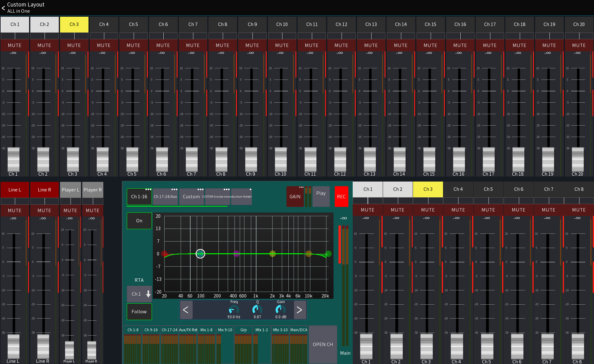The width and height of the screenshot is (594, 364).
Task: Toggle the EQ On button
Action: point(139,221)
